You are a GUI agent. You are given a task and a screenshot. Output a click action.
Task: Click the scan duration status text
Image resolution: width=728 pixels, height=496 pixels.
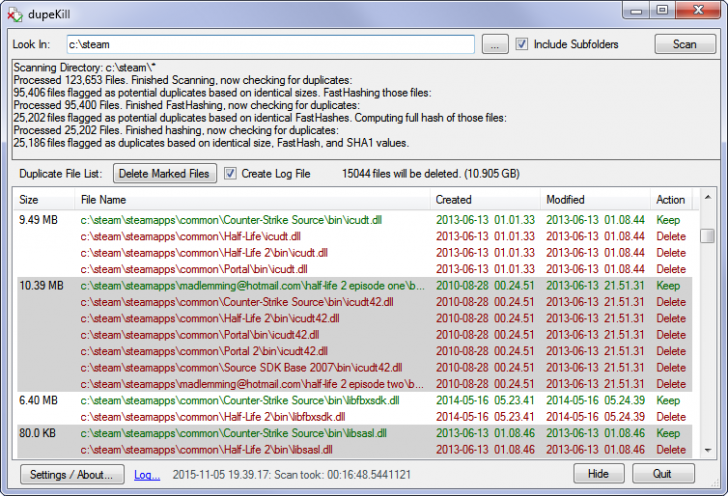point(292,475)
